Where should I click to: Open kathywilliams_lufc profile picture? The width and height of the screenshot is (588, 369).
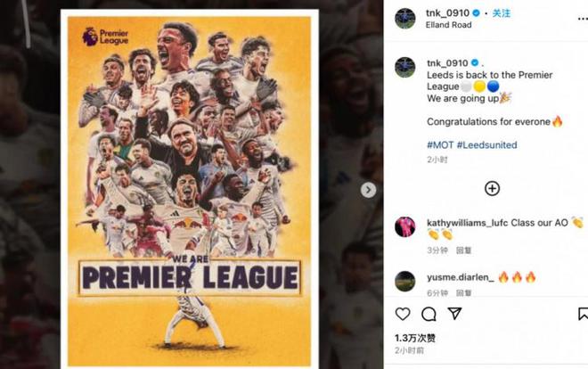pyautogui.click(x=405, y=225)
